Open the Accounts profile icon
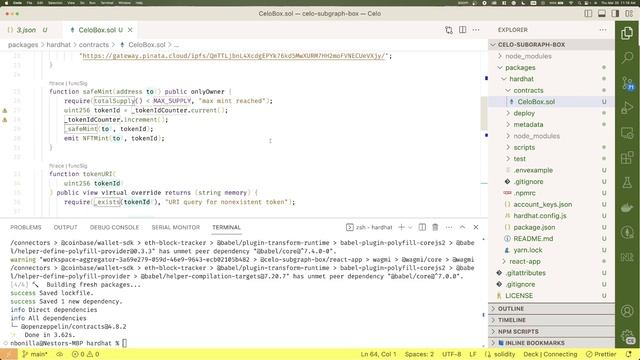 pos(627,311)
